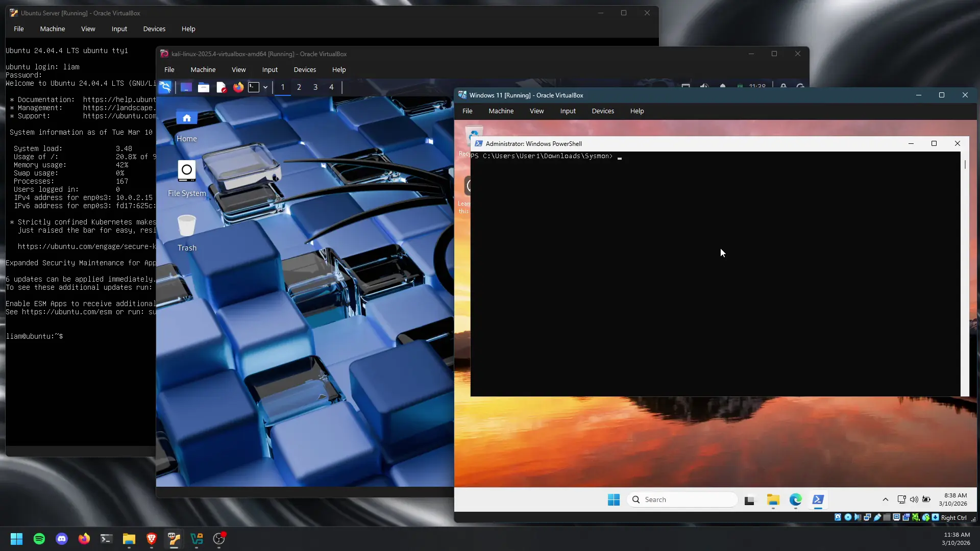Click Right Ctrl host key label

953,517
